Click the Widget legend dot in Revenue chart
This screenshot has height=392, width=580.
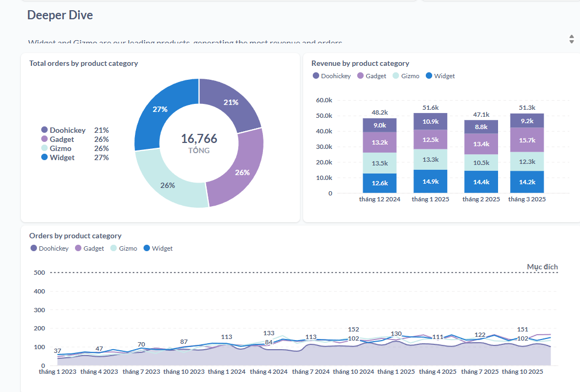(429, 76)
